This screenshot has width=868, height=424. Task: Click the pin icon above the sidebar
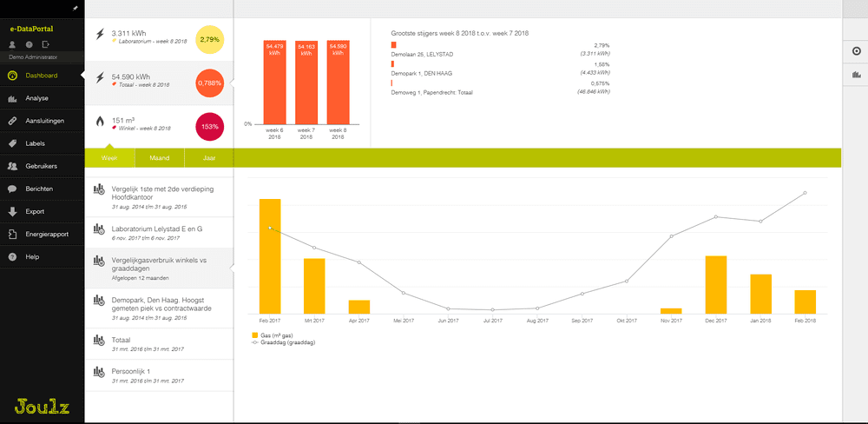click(76, 7)
